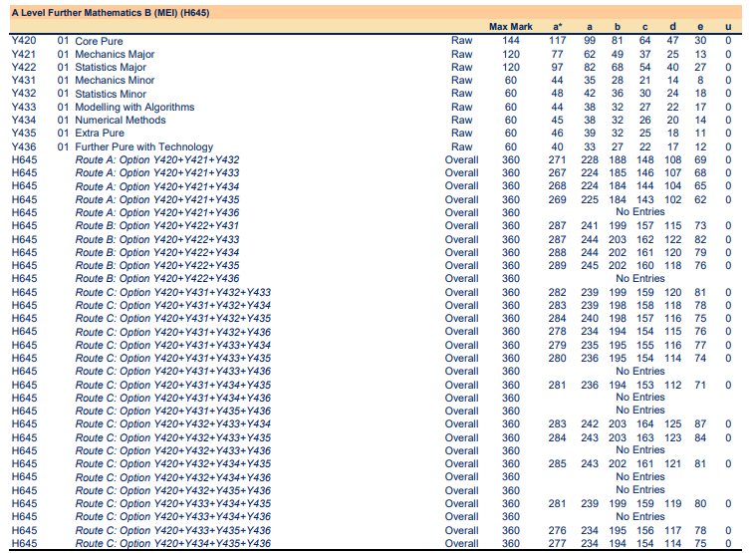This screenshot has height=553, width=756.
Task: Click unit code 'Y431' beside Mechanics Minor
Action: pos(24,80)
